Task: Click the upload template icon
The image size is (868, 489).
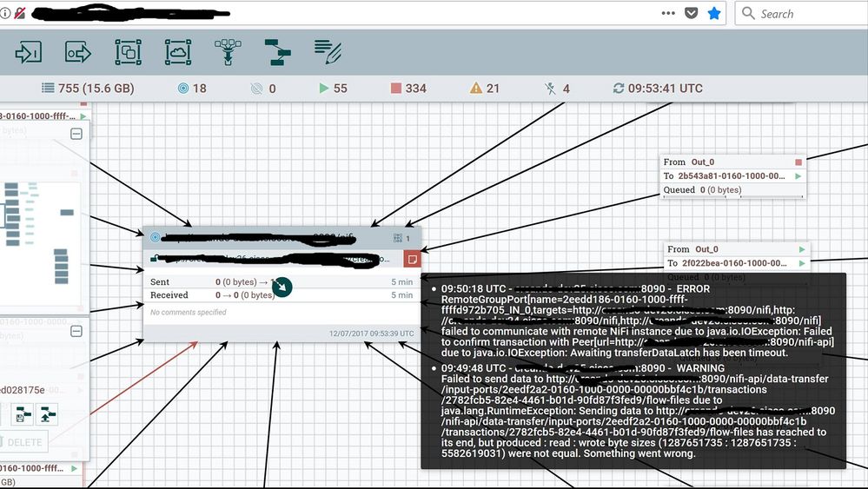Action: click(47, 414)
